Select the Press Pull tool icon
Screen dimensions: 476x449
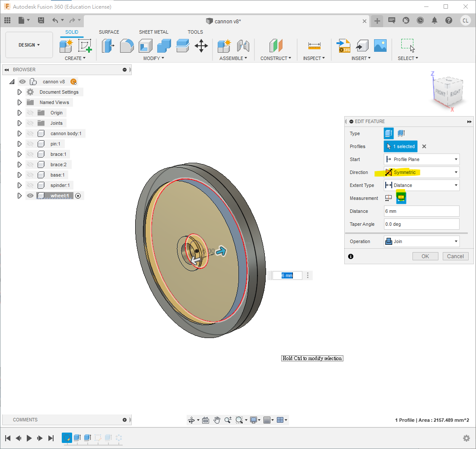click(x=108, y=45)
